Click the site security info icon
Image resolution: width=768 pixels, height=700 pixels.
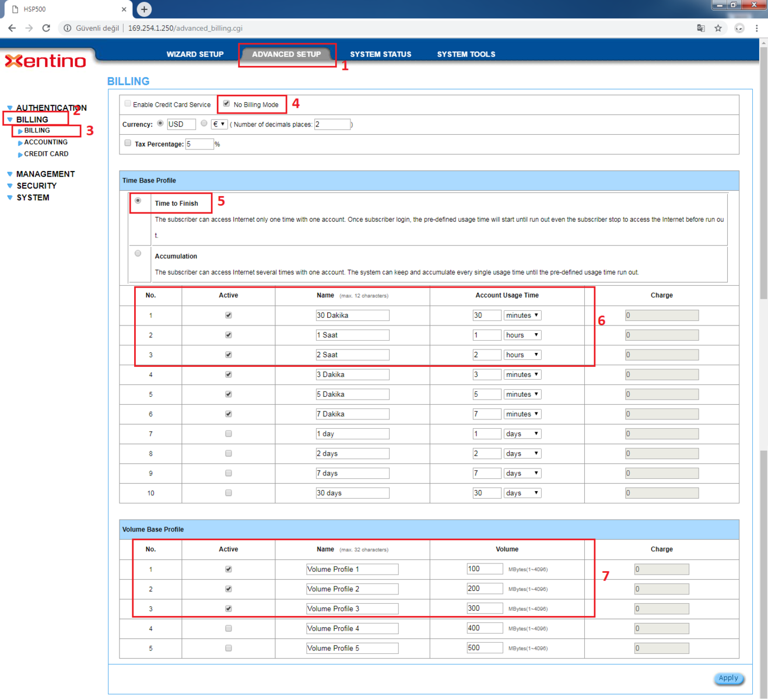click(x=68, y=28)
